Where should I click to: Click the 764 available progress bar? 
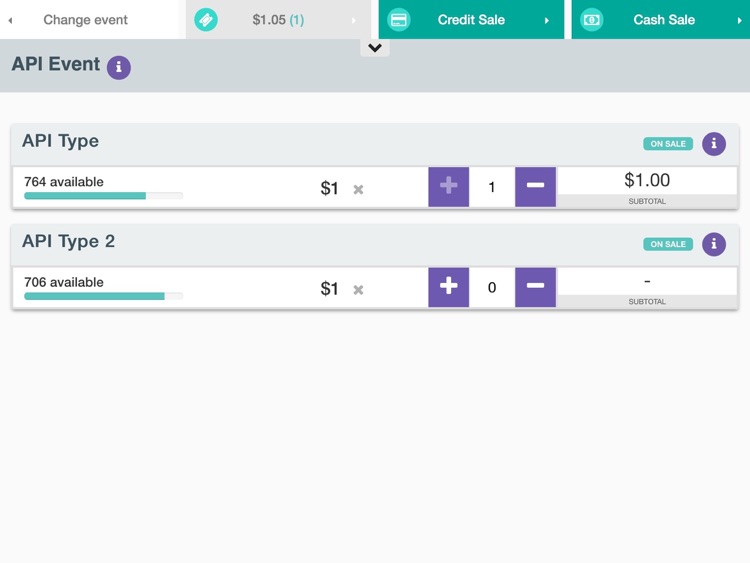pyautogui.click(x=103, y=196)
